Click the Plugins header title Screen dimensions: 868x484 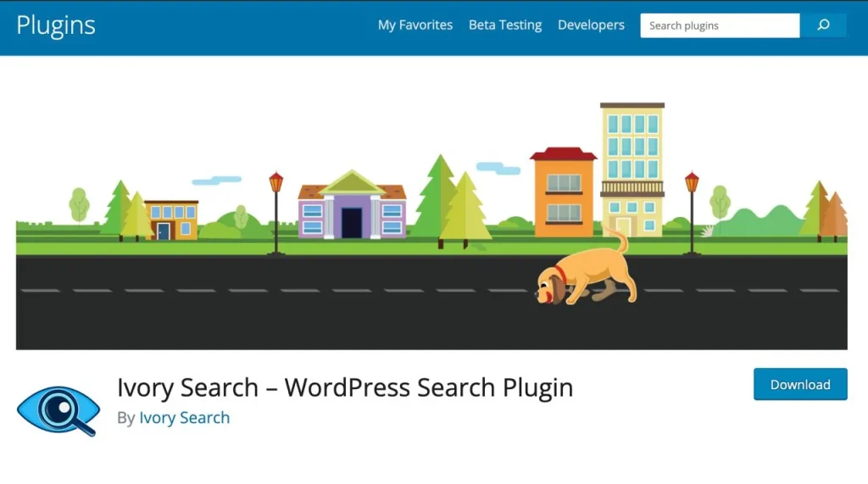pos(56,25)
